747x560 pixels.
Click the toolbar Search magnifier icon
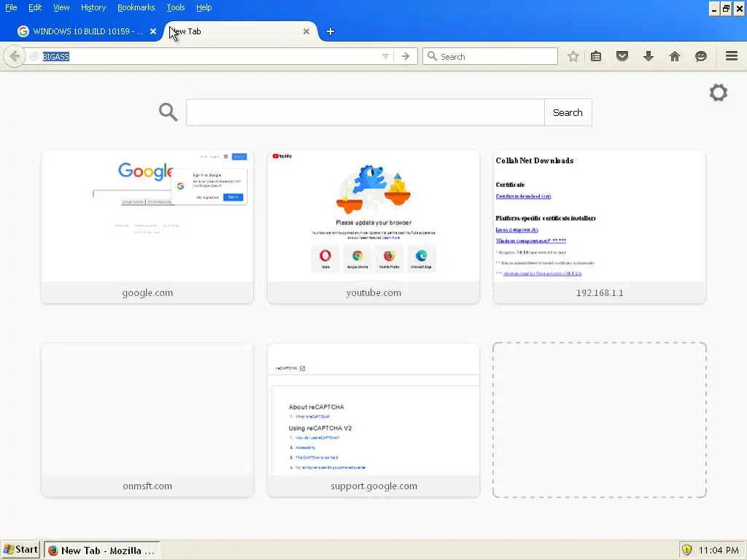coord(432,56)
